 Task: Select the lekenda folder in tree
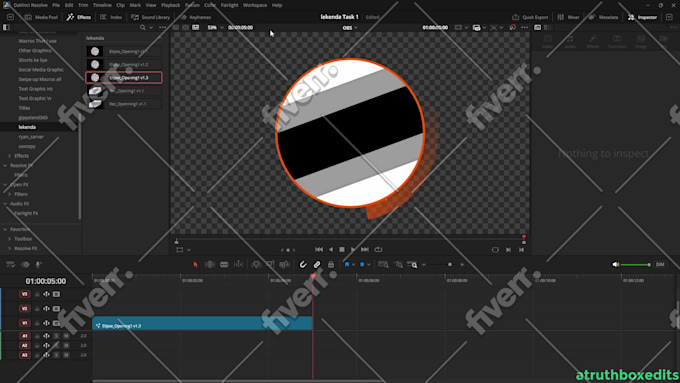[27, 127]
